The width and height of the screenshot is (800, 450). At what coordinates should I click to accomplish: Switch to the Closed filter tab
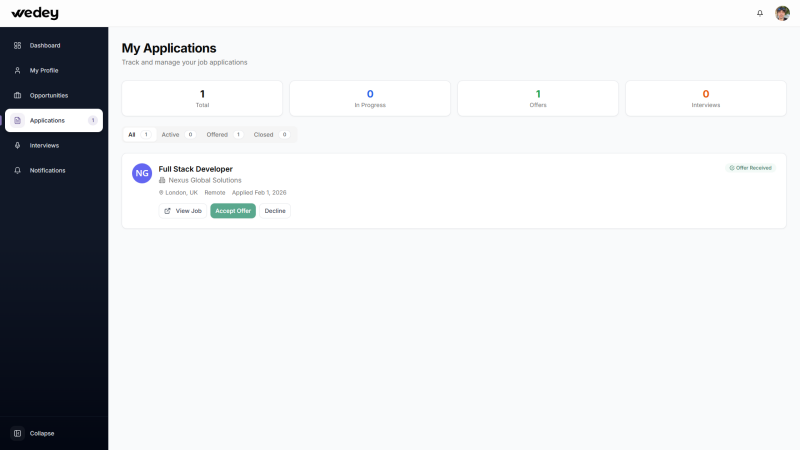(270, 134)
